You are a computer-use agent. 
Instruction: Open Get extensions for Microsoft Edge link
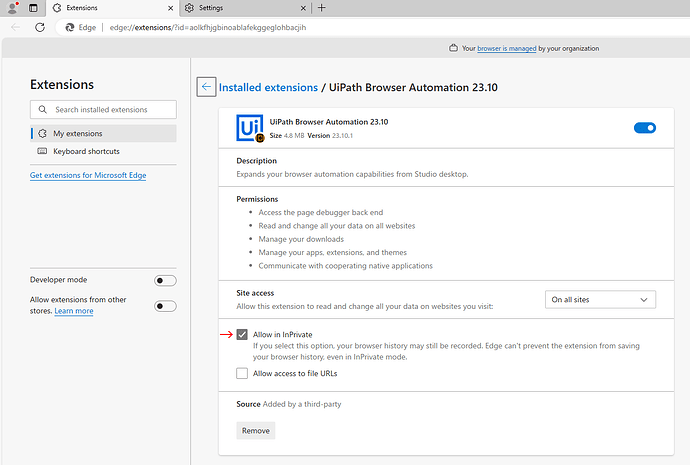click(x=89, y=176)
